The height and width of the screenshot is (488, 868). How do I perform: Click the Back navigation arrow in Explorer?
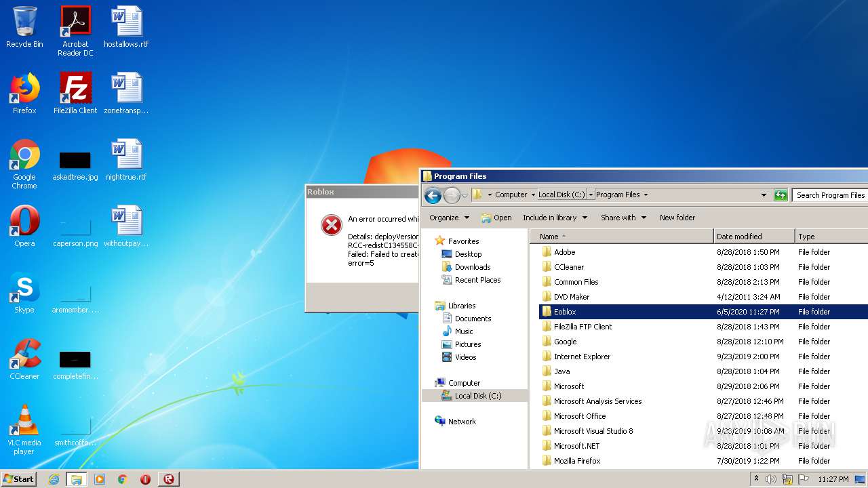click(433, 195)
